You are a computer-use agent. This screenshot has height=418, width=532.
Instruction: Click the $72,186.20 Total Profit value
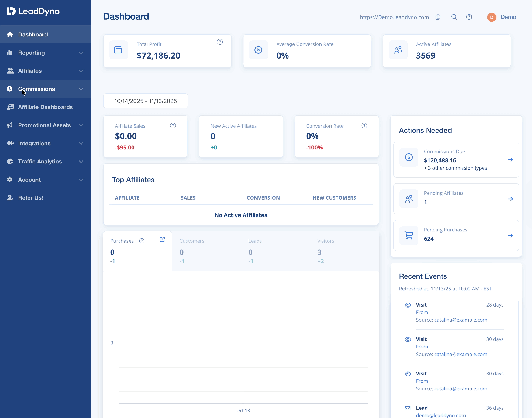tap(158, 56)
